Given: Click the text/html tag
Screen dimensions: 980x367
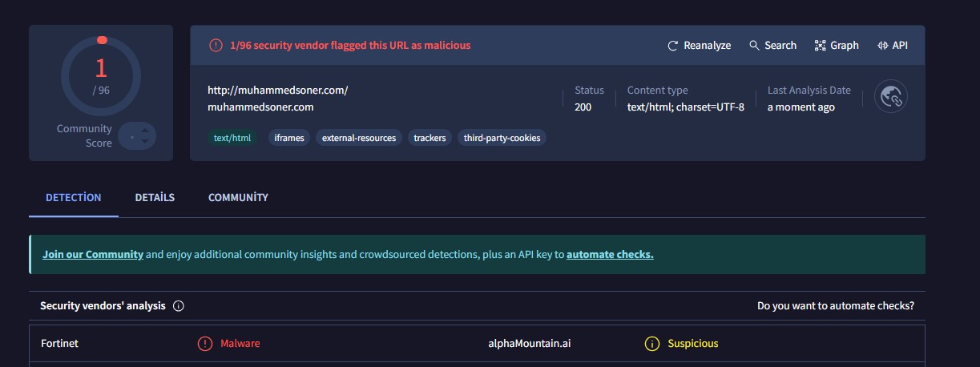Looking at the screenshot, I should (x=232, y=138).
